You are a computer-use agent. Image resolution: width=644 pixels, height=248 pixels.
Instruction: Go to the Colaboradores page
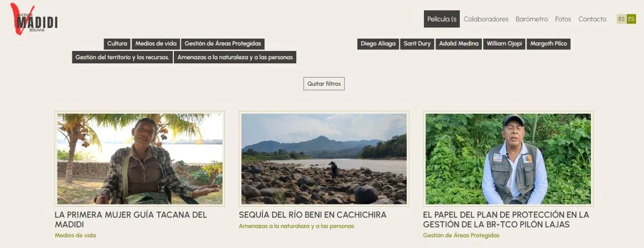(x=486, y=19)
